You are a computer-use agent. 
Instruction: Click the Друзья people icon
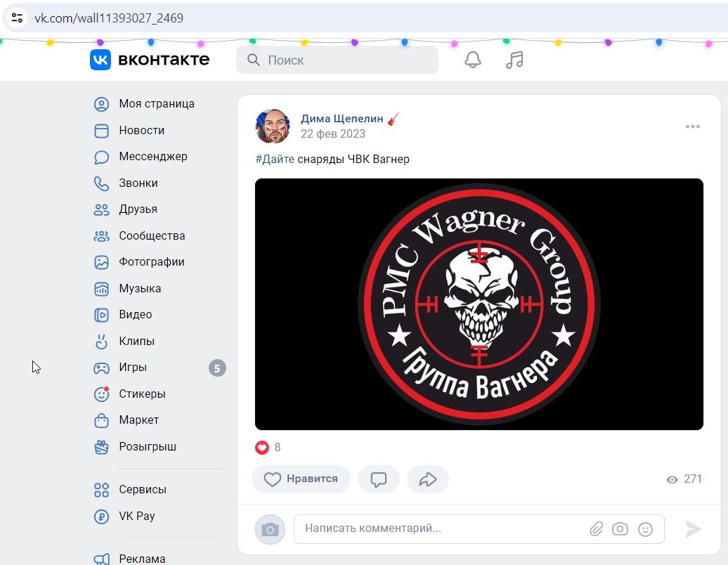[101, 210]
